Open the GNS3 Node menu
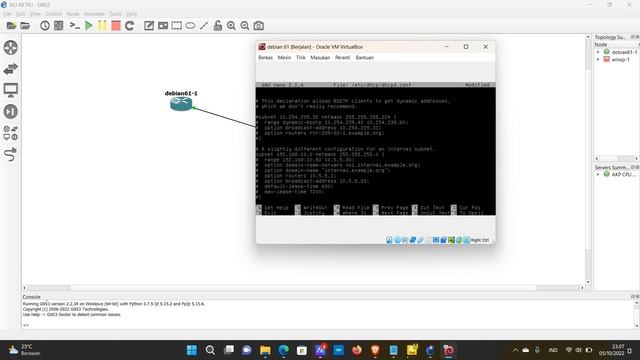This screenshot has height=360, width=640. pyautogui.click(x=73, y=14)
